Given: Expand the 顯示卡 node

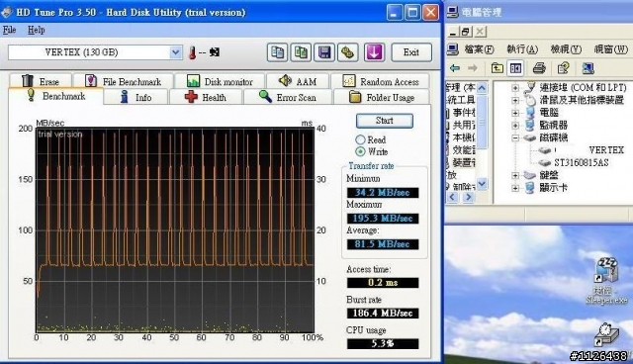Looking at the screenshot, I should [x=515, y=188].
